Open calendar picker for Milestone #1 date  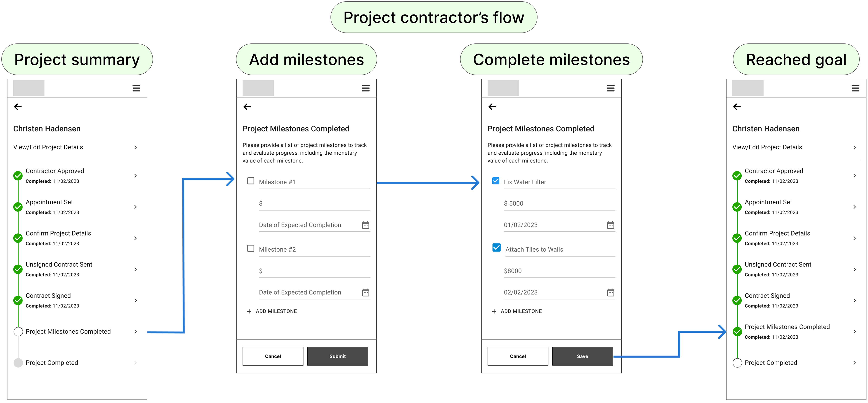pyautogui.click(x=366, y=225)
